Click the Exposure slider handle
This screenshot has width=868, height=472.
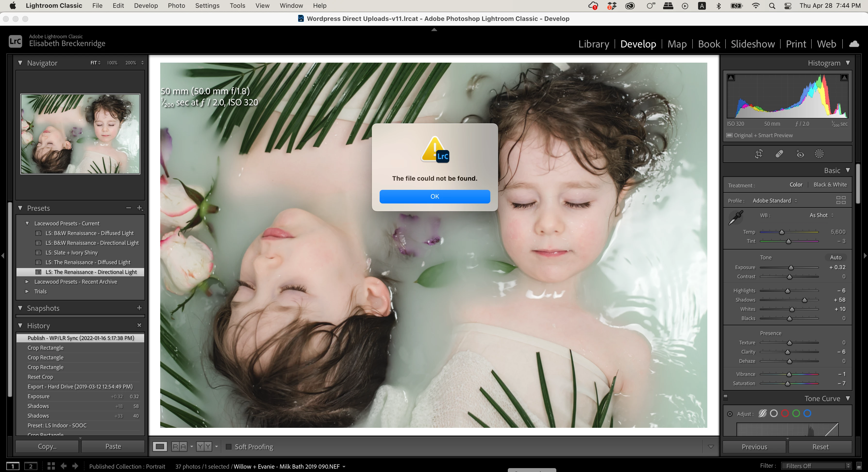[791, 268]
